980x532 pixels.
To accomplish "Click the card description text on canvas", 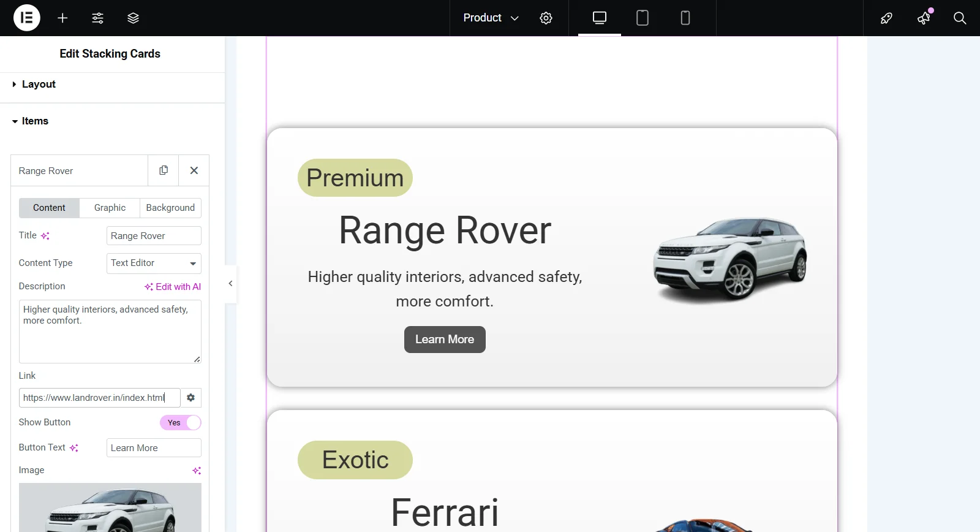I will (445, 289).
